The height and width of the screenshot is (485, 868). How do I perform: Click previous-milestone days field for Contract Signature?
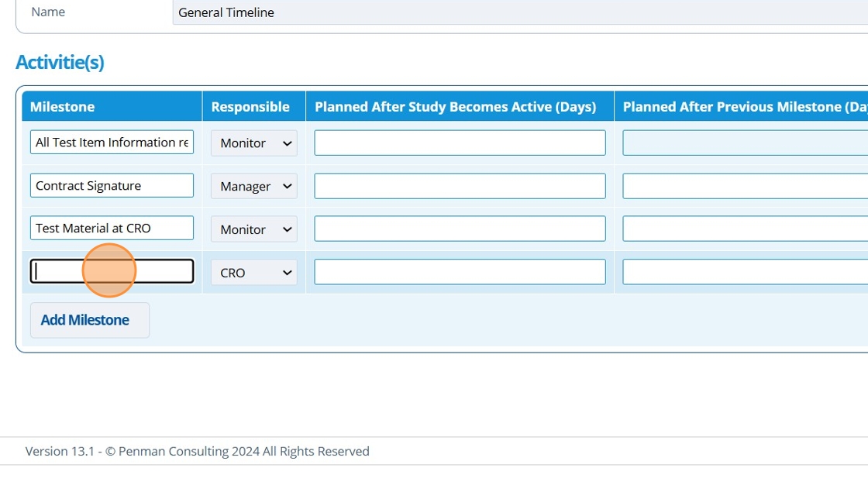coord(744,186)
